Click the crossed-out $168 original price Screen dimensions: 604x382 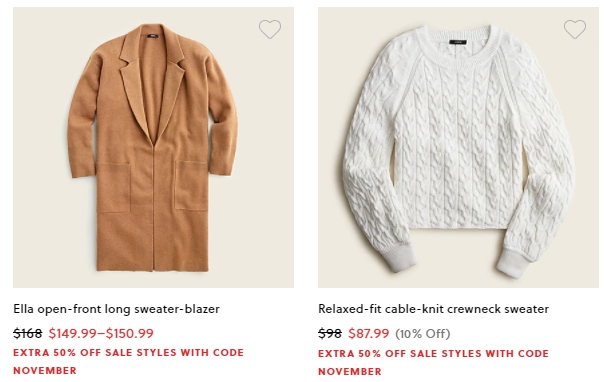pyautogui.click(x=27, y=333)
